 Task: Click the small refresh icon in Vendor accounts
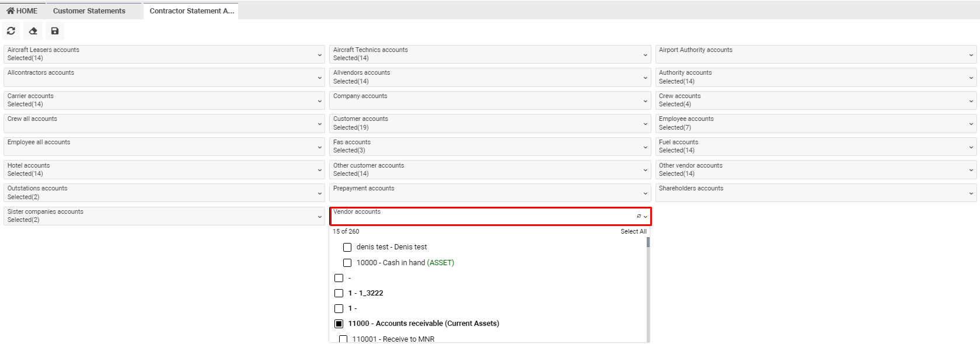click(x=639, y=216)
